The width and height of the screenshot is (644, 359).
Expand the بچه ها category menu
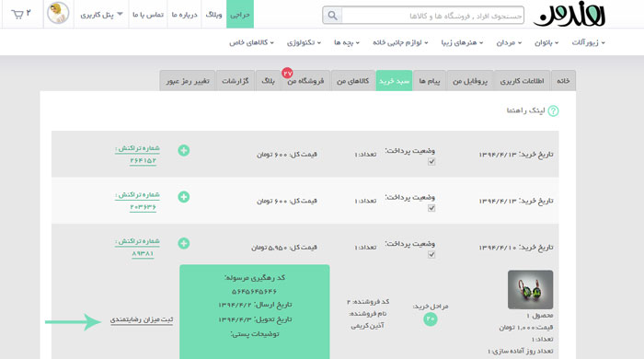pos(347,42)
